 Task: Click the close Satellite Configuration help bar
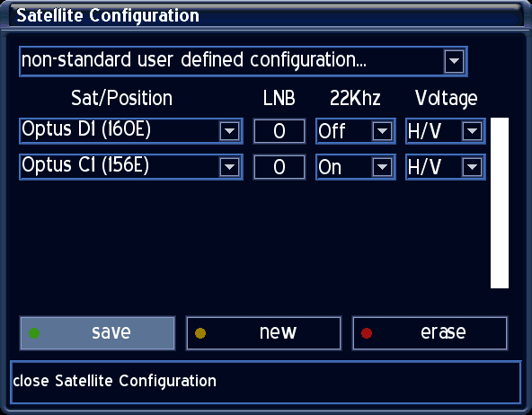tap(266, 383)
